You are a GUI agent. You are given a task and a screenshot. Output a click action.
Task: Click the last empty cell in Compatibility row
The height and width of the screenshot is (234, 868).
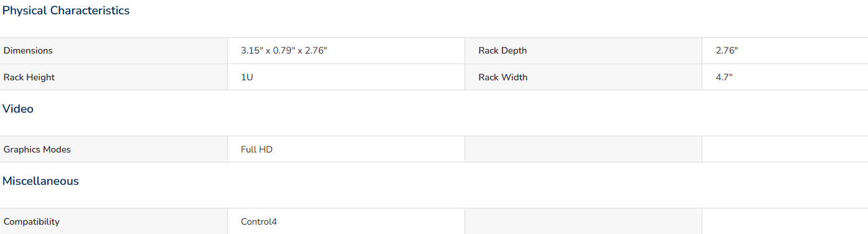click(x=785, y=222)
